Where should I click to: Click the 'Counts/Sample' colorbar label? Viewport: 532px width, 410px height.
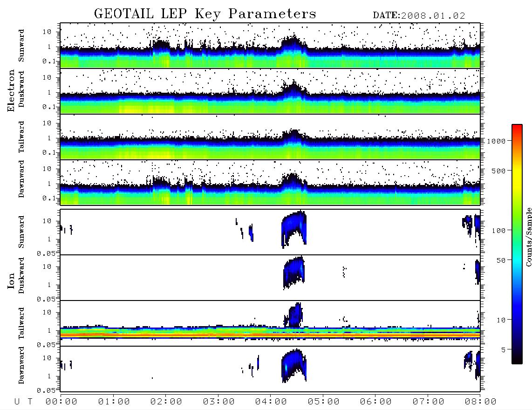529,237
